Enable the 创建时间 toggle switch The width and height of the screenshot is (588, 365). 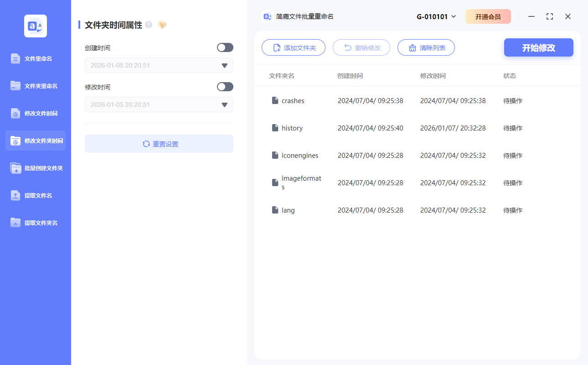pyautogui.click(x=225, y=47)
